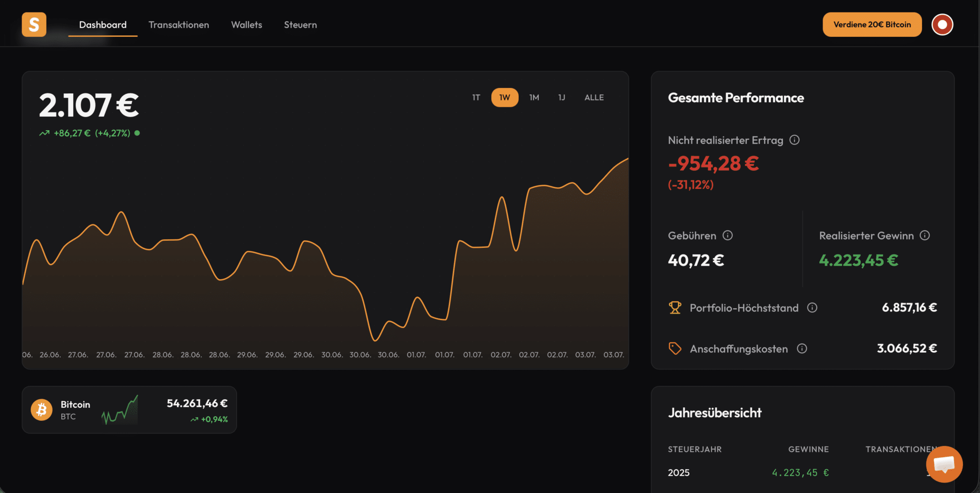
Task: Click the +86,27 € (+4,27%) change text
Action: [x=92, y=133]
